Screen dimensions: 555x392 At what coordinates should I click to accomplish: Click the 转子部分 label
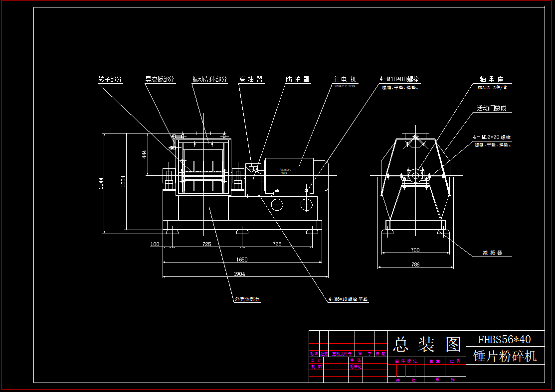click(x=110, y=80)
